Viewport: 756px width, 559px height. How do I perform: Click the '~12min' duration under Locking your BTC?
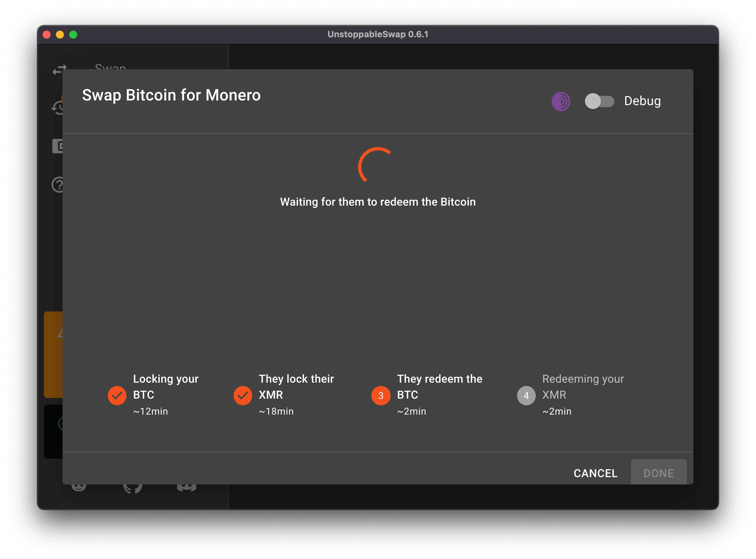pyautogui.click(x=151, y=411)
